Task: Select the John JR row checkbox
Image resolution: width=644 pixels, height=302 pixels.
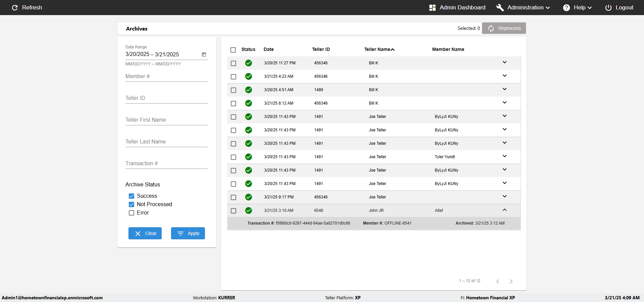Action: pyautogui.click(x=233, y=210)
